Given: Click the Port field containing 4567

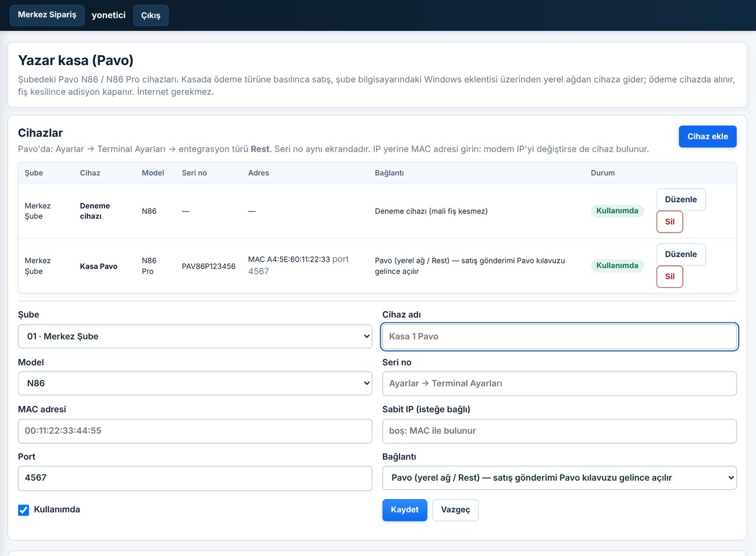Looking at the screenshot, I should tap(195, 478).
